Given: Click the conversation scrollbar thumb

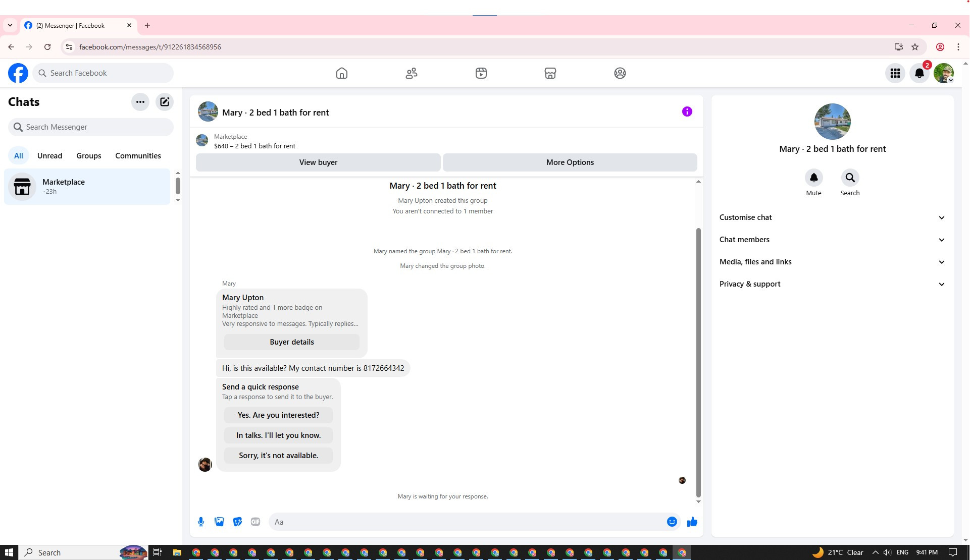Looking at the screenshot, I should 698,363.
